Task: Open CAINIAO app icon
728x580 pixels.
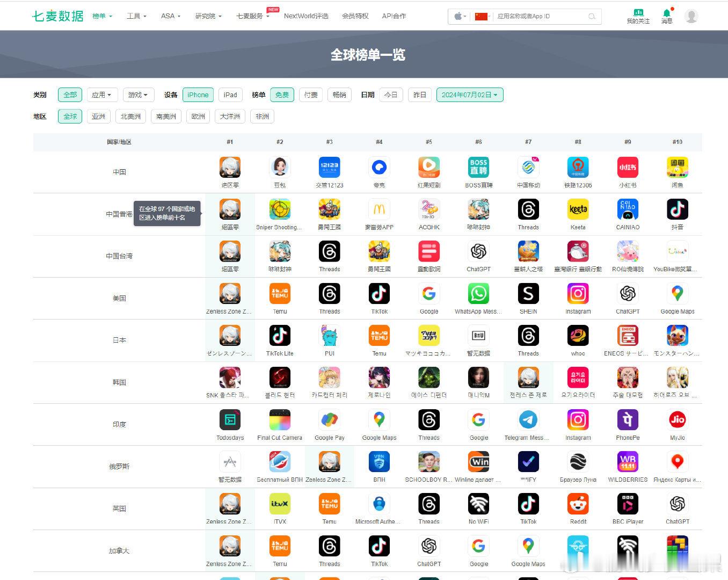Action: (x=628, y=209)
